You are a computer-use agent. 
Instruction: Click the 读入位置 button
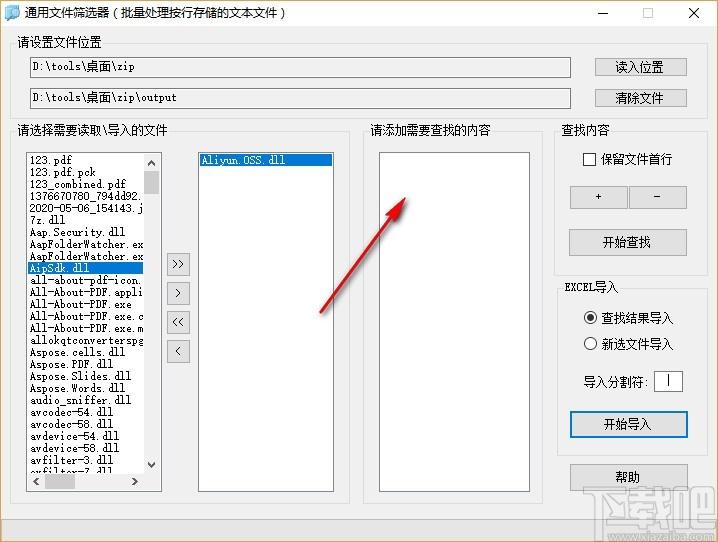(640, 67)
